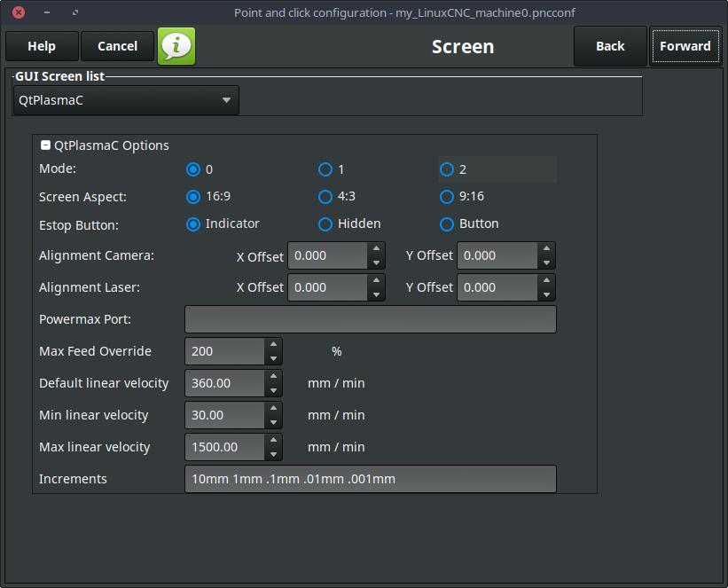Increase Default linear velocity
This screenshot has height=588, width=728.
pyautogui.click(x=273, y=376)
